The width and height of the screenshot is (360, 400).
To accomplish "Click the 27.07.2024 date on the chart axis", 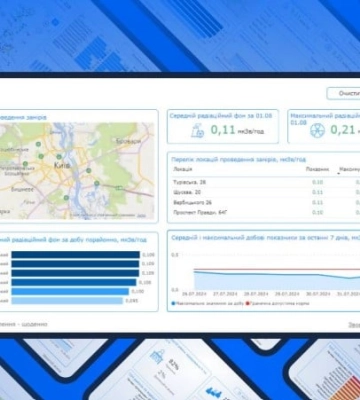I will coord(225,294).
